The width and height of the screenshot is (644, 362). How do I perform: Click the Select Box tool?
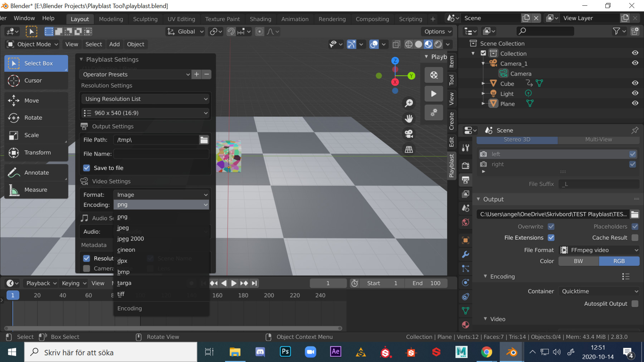36,63
